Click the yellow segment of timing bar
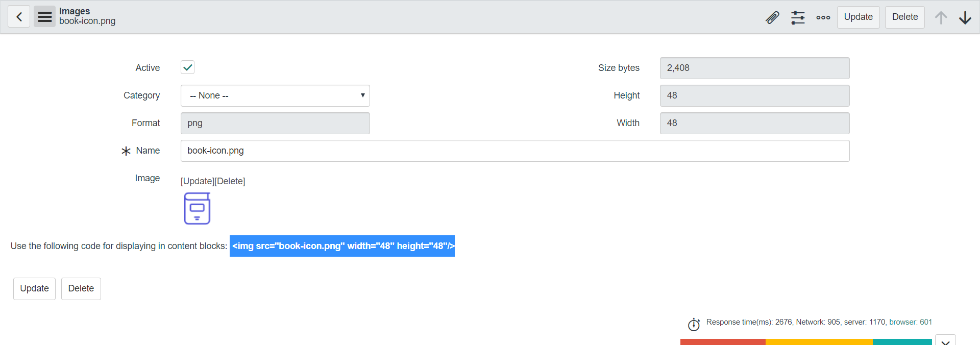The height and width of the screenshot is (345, 980). tap(819, 342)
